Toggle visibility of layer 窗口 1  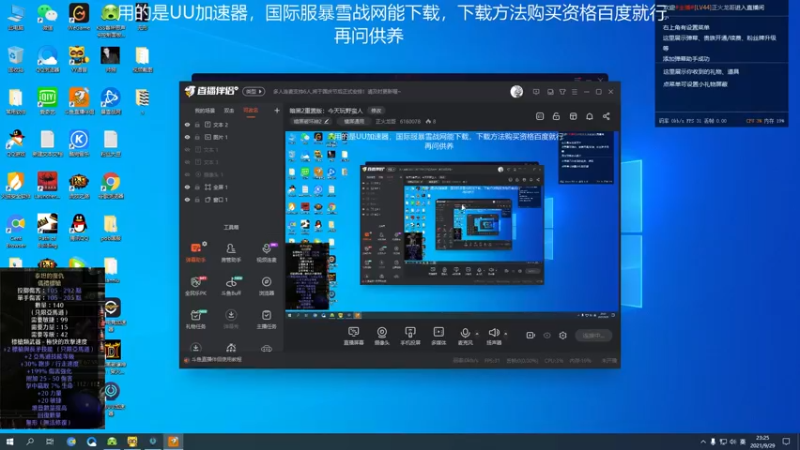[187, 200]
